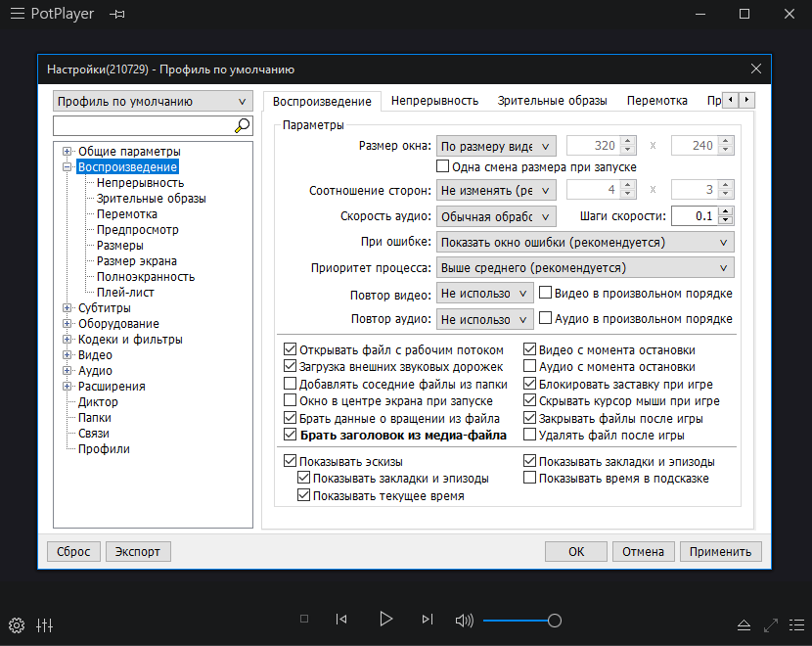Click the Применить button
This screenshot has height=646, width=812.
click(720, 552)
